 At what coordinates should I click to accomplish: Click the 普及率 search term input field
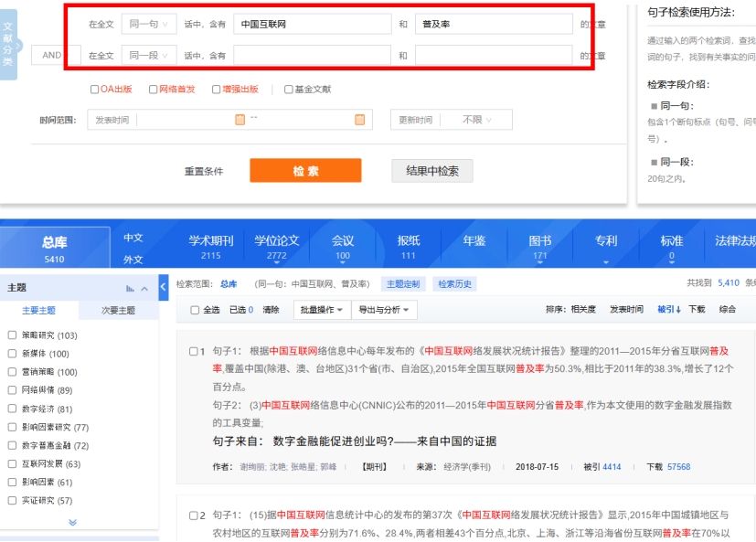(x=494, y=25)
